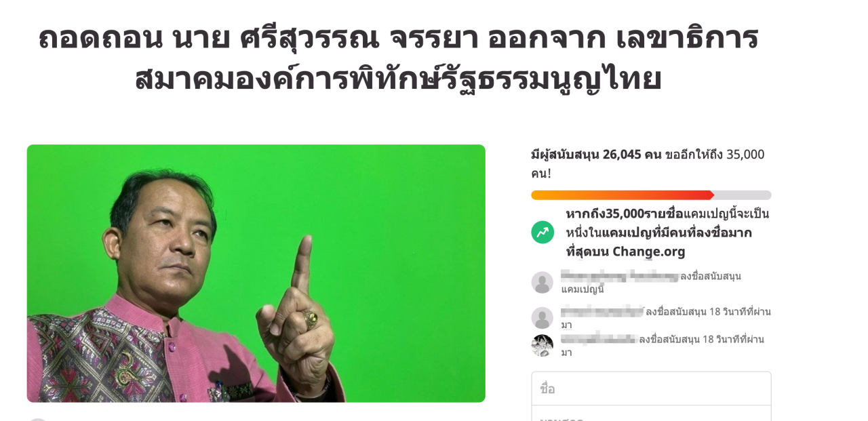Click the ขออีกให้ถึง 35,000 goal text
868x421 pixels.
[715, 155]
